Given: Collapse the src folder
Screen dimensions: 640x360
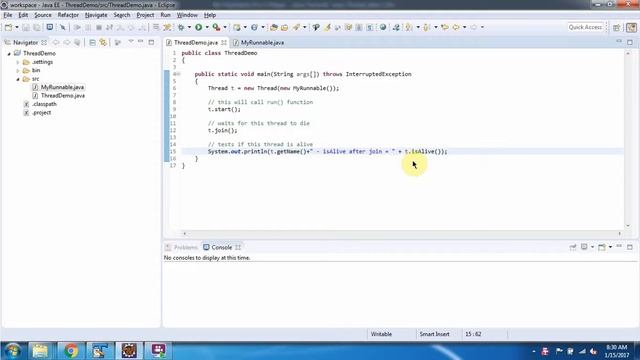Looking at the screenshot, I should (x=18, y=79).
